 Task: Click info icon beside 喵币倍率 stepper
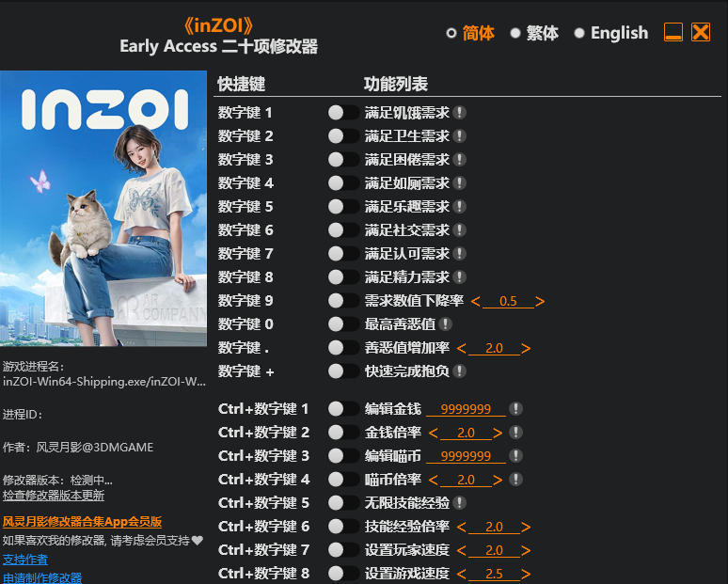pos(515,479)
